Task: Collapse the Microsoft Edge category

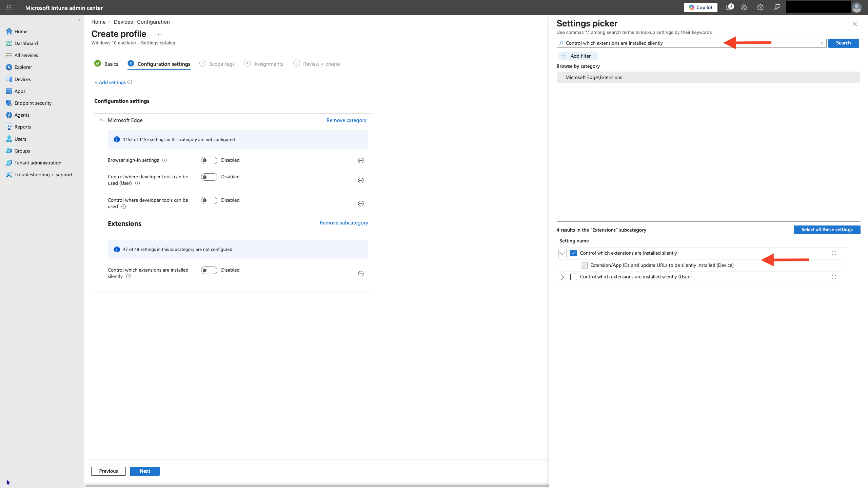Action: (x=101, y=120)
